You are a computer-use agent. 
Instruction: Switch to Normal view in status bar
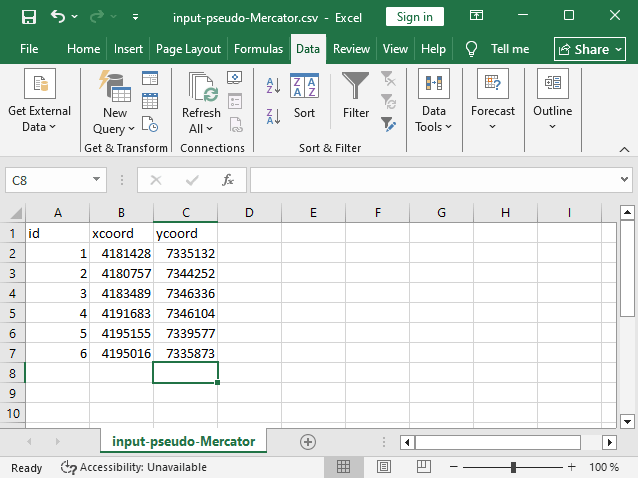pos(343,467)
